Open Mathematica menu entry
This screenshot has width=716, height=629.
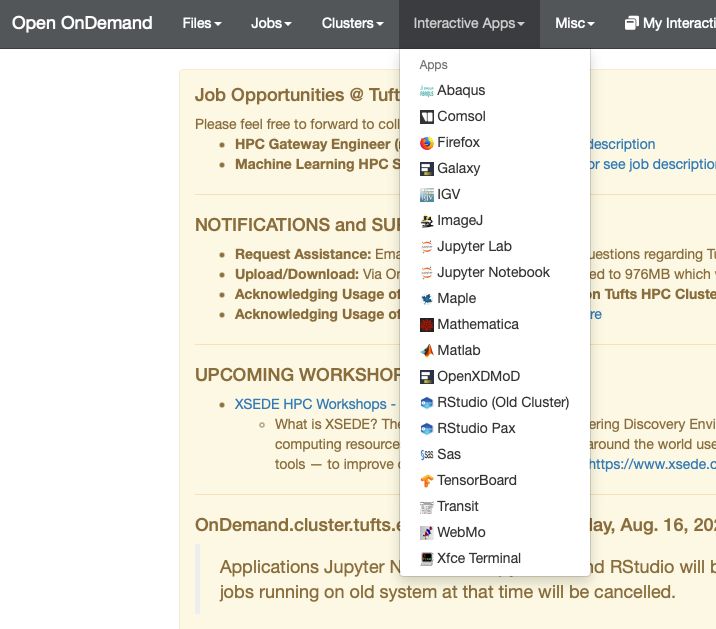tap(495, 325)
